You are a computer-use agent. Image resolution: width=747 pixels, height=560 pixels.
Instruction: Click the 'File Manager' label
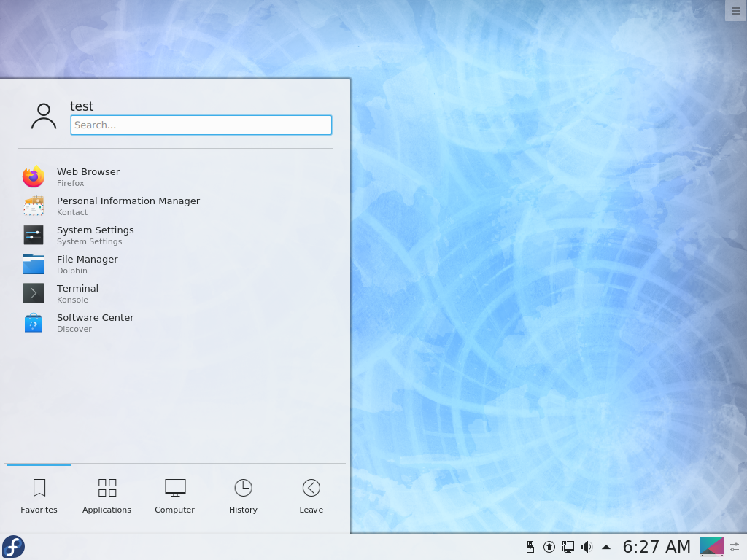pyautogui.click(x=88, y=259)
